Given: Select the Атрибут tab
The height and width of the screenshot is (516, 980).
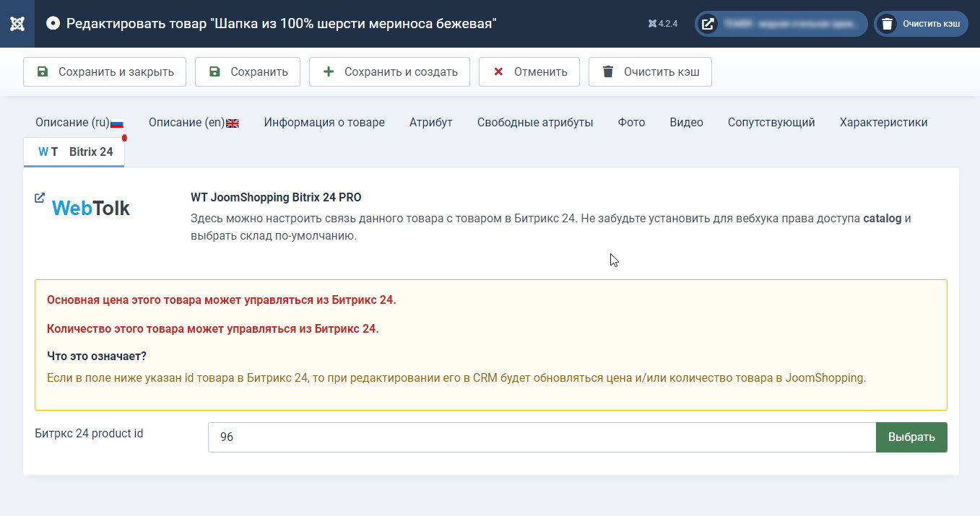Looking at the screenshot, I should pyautogui.click(x=430, y=123).
